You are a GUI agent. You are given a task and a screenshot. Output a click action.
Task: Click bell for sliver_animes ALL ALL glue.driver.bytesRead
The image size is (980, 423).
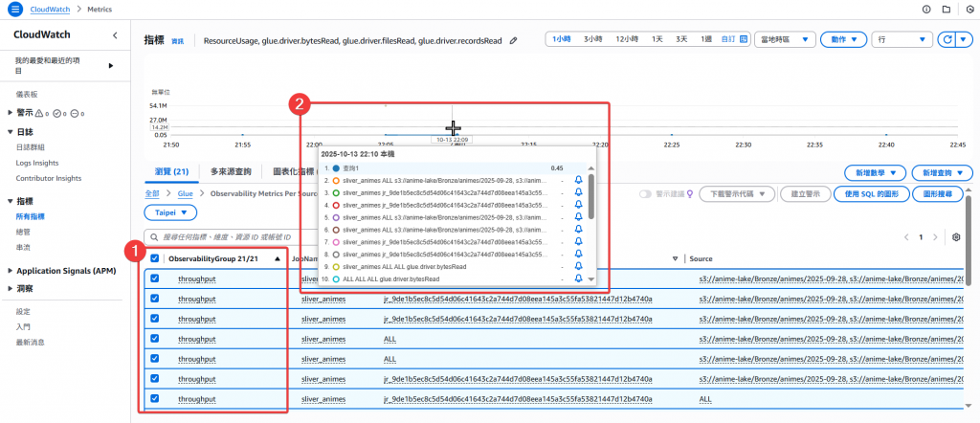pos(578,266)
